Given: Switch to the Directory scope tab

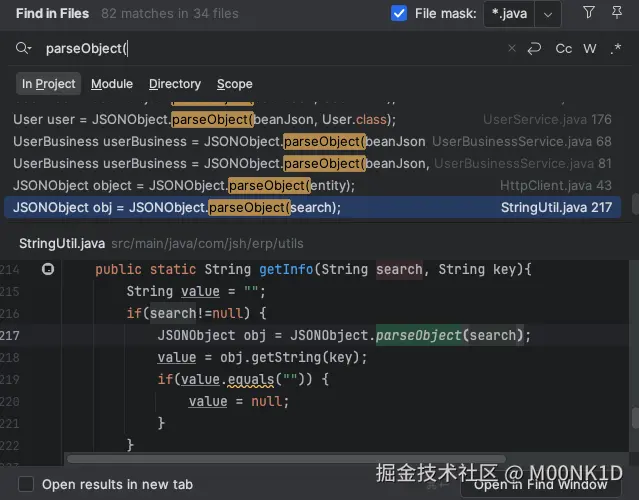Looking at the screenshot, I should pos(175,84).
